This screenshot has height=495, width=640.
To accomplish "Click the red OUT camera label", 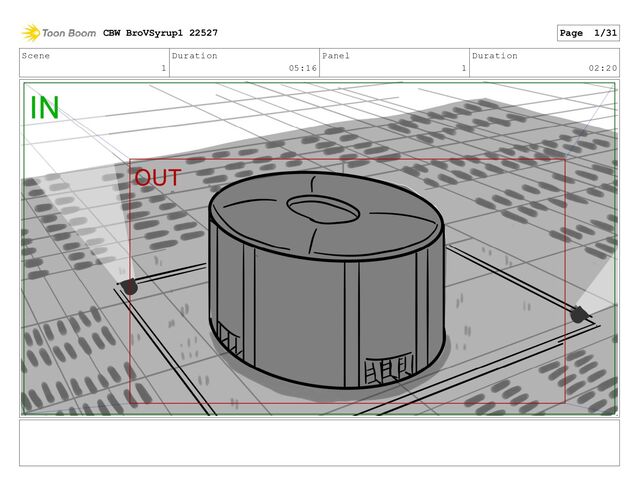I will [158, 178].
